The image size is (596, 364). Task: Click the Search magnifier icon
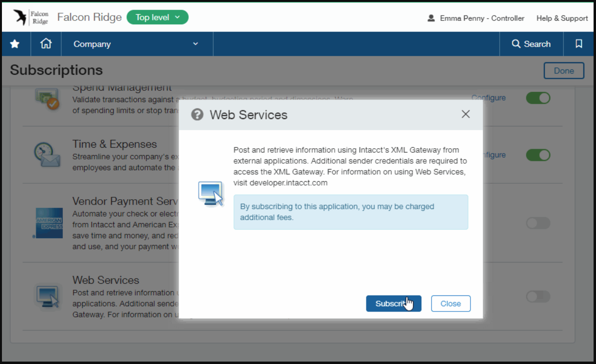click(517, 44)
